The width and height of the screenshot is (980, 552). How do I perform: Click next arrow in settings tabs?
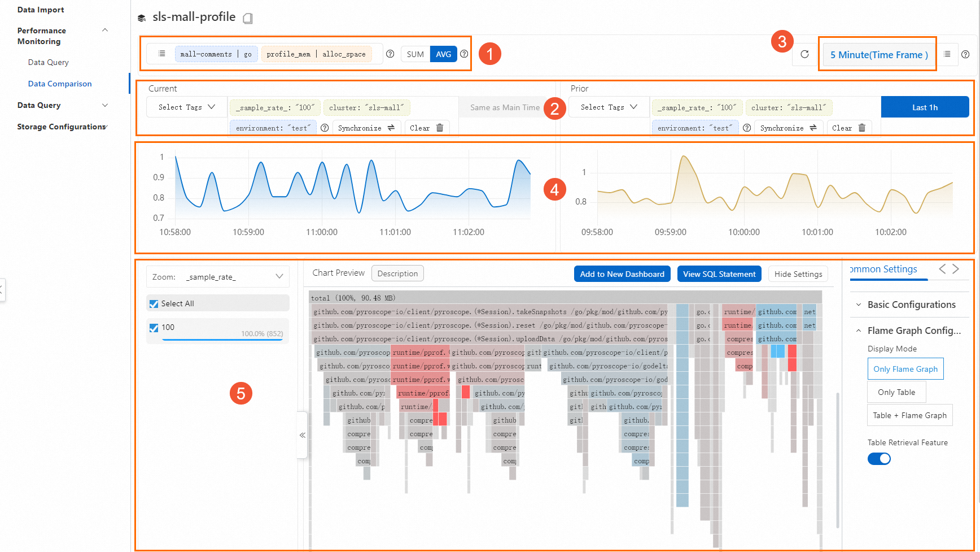click(x=956, y=269)
